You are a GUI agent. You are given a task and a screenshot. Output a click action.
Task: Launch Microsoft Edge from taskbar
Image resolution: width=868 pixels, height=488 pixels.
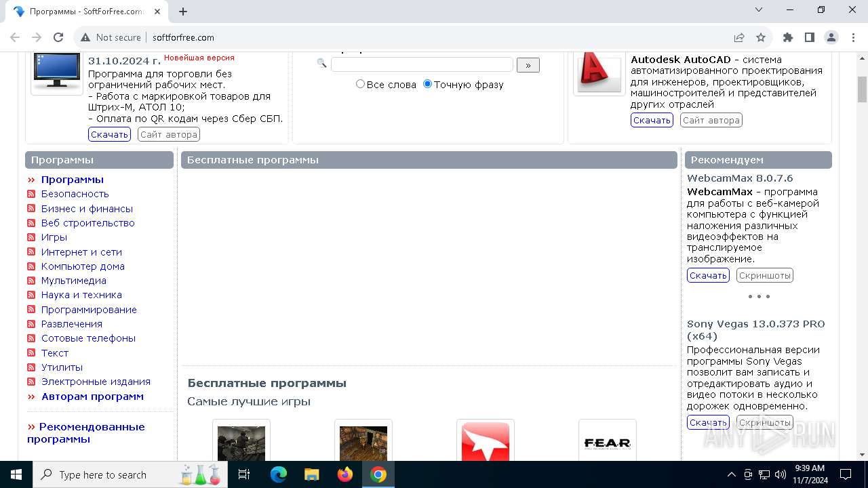tap(279, 474)
